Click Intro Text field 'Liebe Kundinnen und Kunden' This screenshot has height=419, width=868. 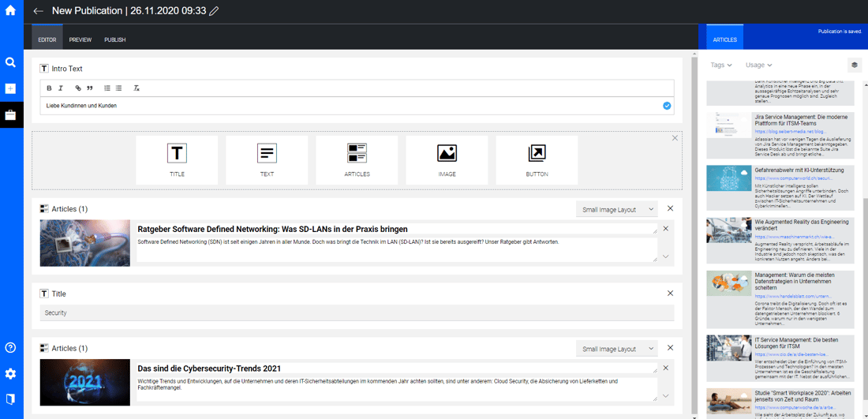tap(357, 105)
